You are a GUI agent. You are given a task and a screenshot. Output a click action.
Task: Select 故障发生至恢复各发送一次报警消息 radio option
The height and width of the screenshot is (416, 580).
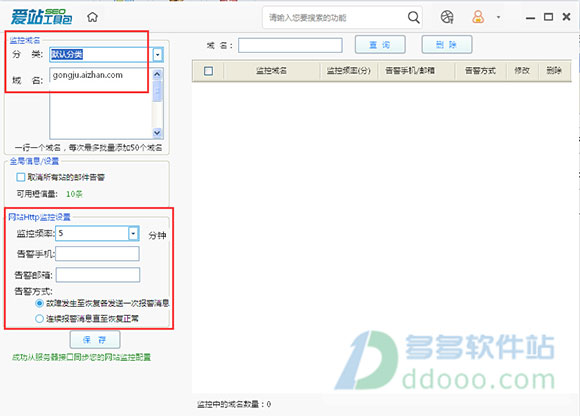[x=39, y=303]
